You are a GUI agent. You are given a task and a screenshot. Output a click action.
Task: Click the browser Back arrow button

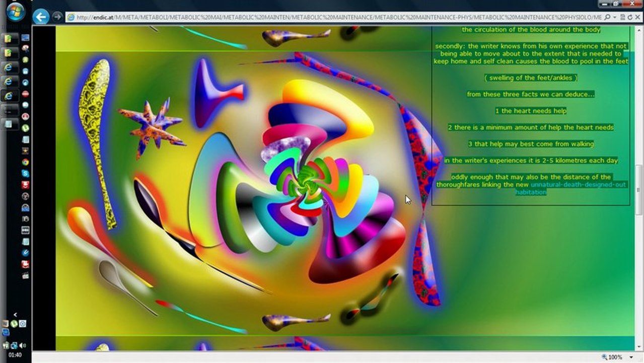click(41, 17)
